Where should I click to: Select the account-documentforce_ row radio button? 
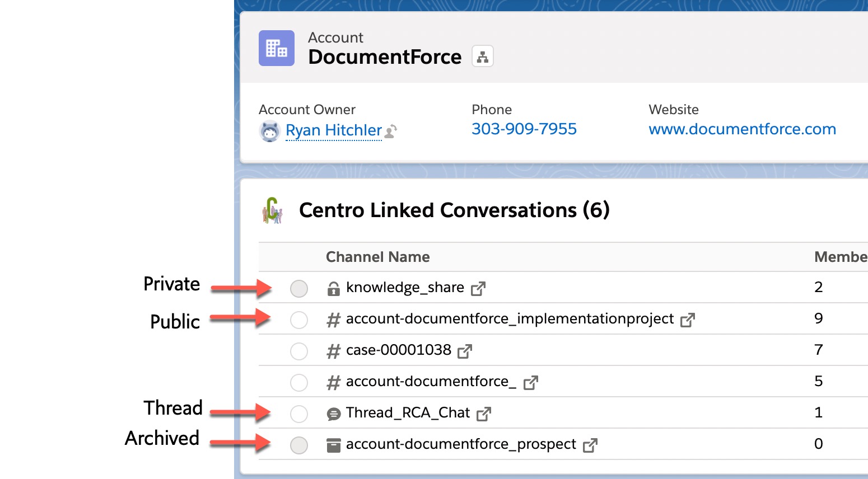299,383
